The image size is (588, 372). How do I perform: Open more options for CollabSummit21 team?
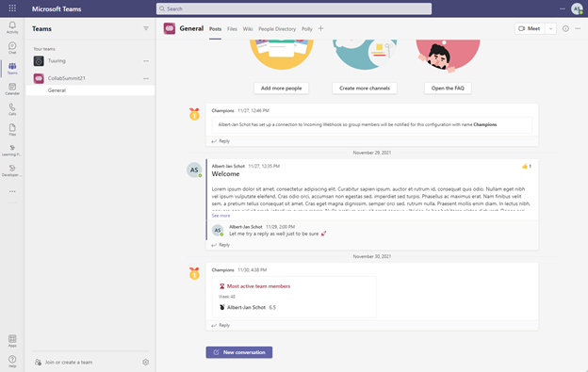(146, 78)
